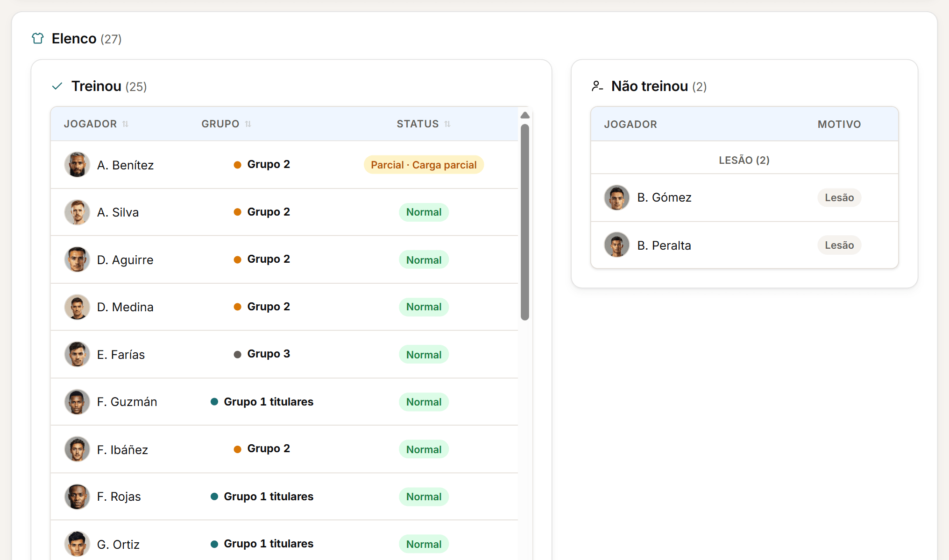The image size is (949, 560).
Task: Select player name E. Farías
Action: [x=121, y=355]
